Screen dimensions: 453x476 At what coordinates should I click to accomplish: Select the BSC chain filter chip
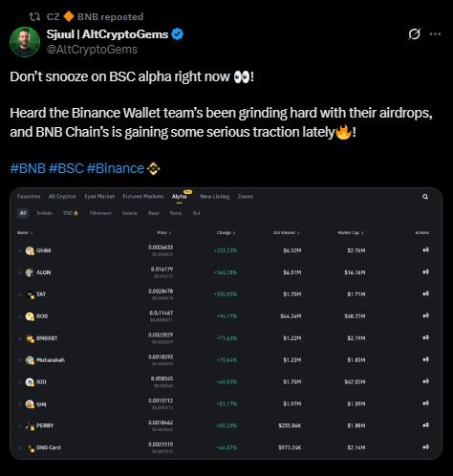click(x=71, y=213)
